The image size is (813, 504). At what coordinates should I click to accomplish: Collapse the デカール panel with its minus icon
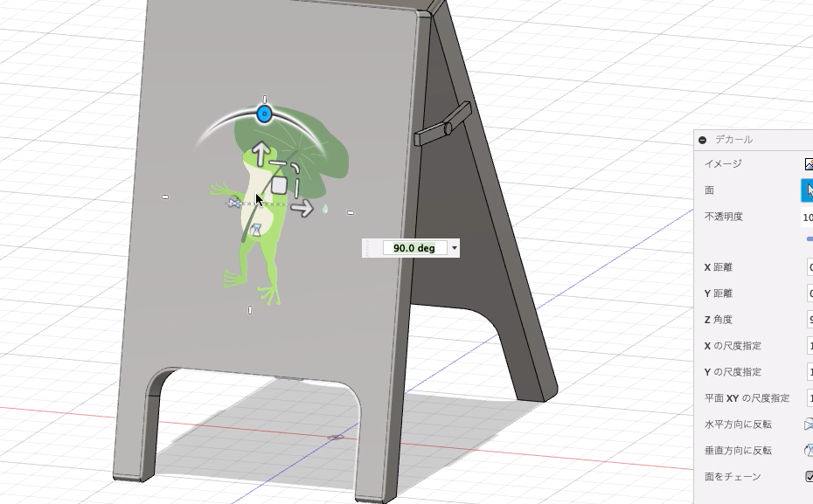point(703,140)
